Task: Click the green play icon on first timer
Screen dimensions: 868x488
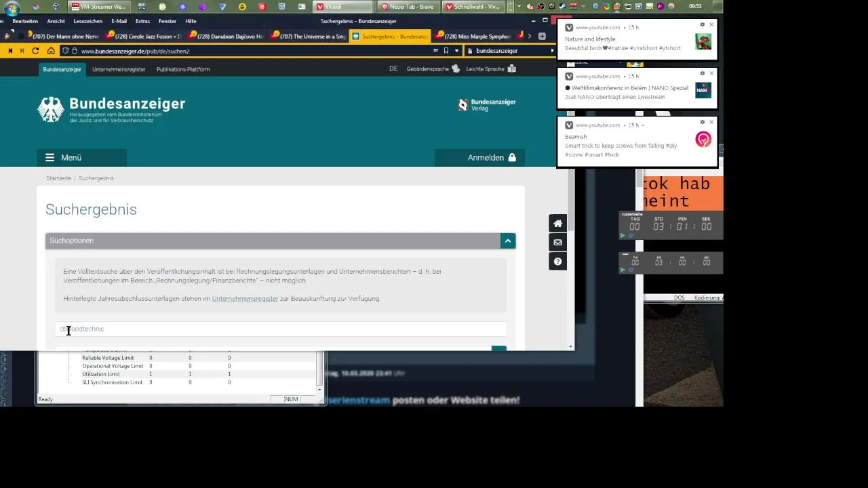Action: (x=623, y=235)
